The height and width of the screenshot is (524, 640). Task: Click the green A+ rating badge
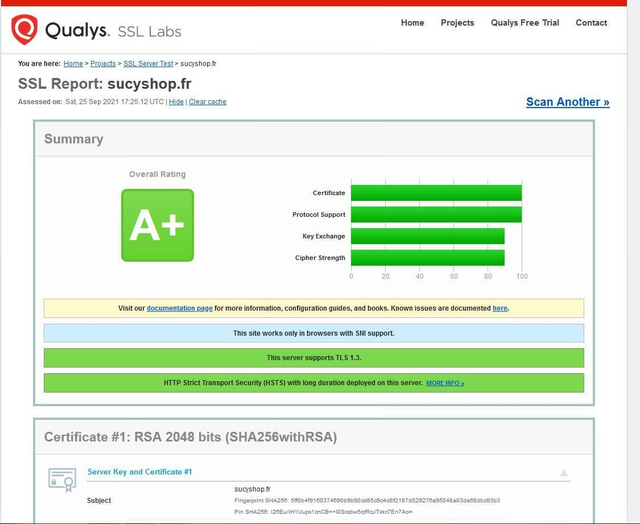tap(157, 225)
